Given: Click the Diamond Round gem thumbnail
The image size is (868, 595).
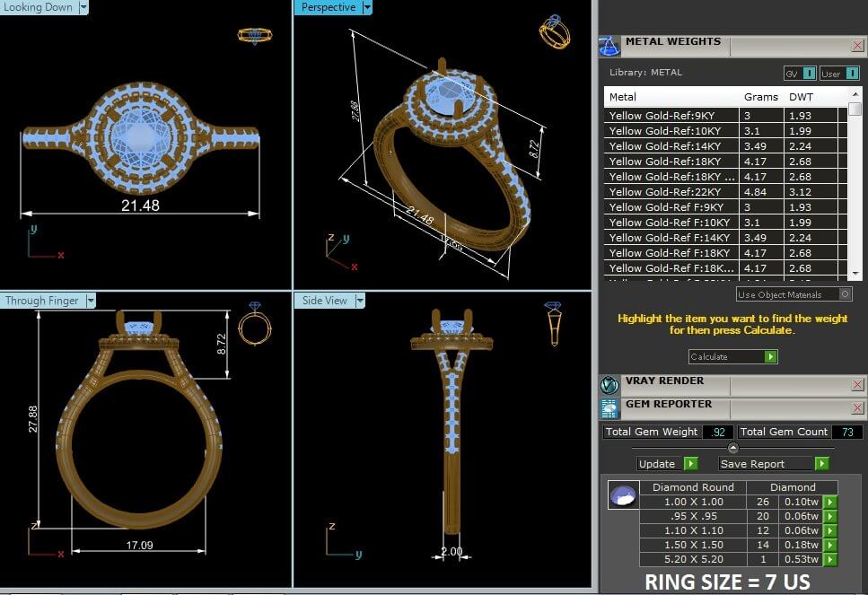Looking at the screenshot, I should pyautogui.click(x=622, y=495).
